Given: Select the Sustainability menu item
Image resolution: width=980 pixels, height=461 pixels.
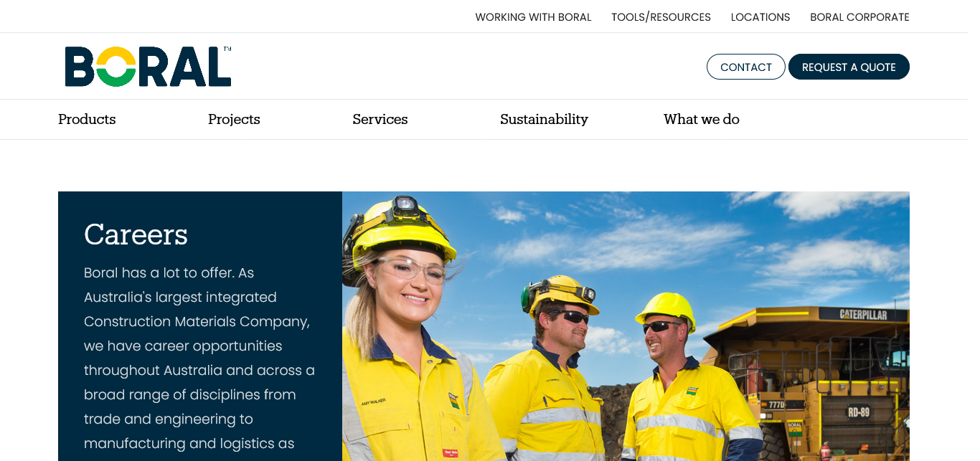Looking at the screenshot, I should [x=544, y=119].
